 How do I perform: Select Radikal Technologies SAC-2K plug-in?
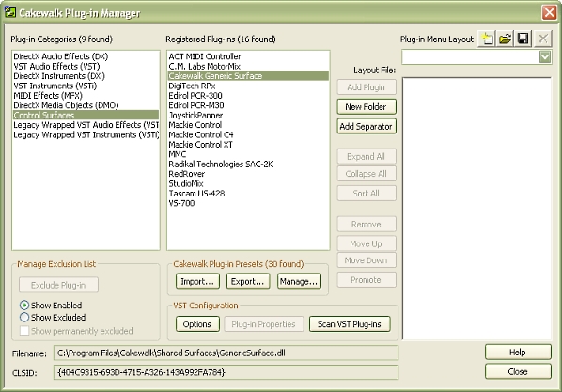(248, 165)
